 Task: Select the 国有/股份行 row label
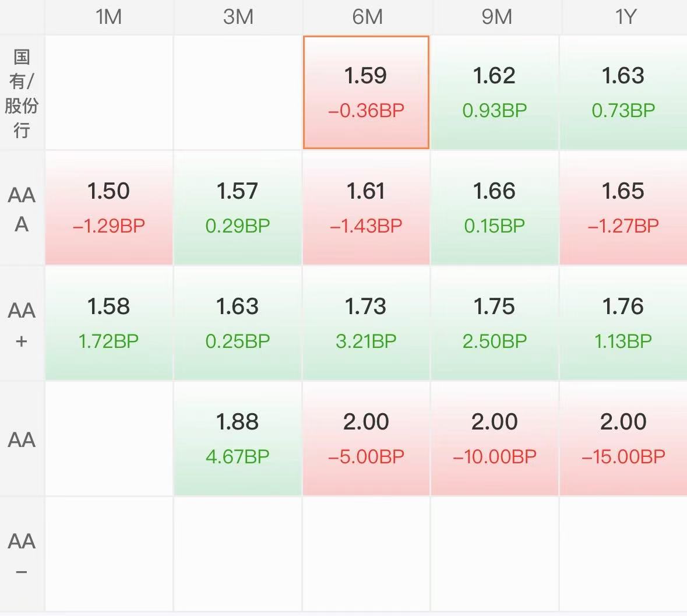tap(22, 93)
